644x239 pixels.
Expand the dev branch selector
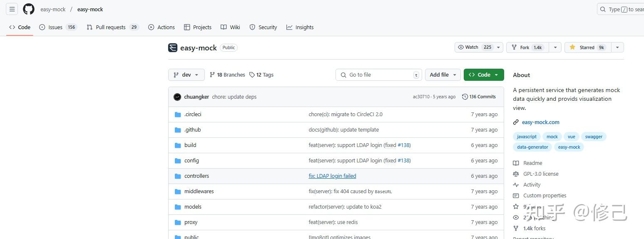point(186,75)
